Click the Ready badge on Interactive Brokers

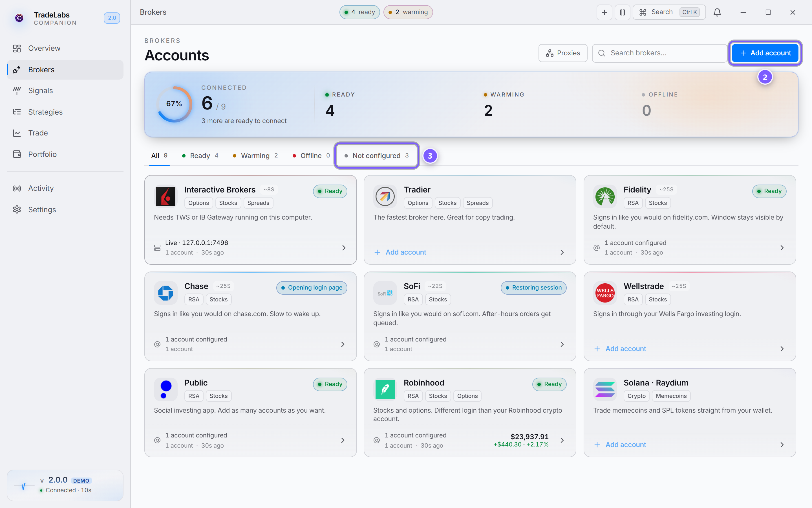coord(330,191)
